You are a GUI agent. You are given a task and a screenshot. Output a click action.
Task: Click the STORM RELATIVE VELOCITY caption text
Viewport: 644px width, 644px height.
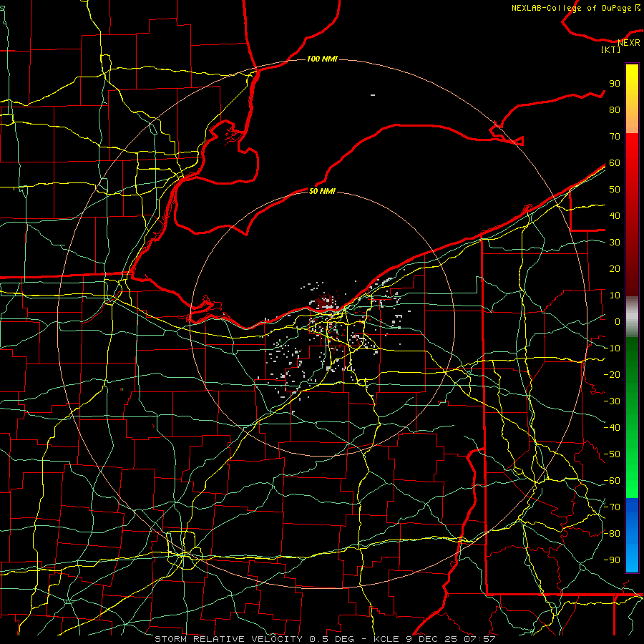[228, 639]
